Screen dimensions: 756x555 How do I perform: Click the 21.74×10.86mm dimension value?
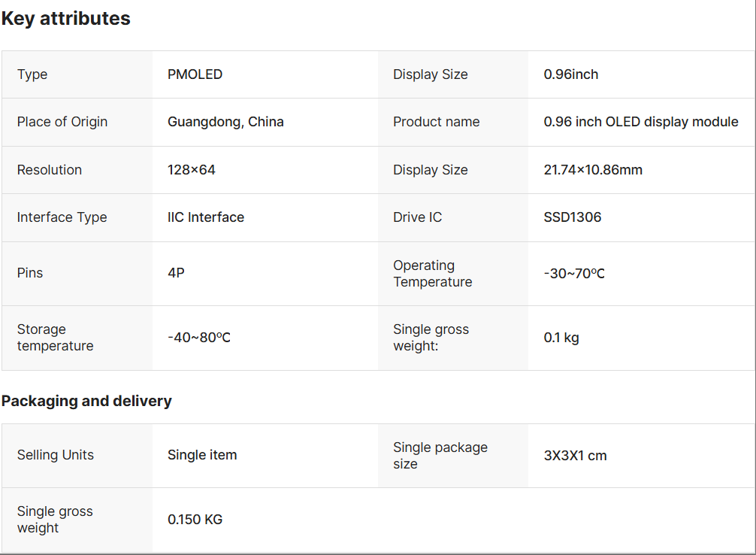593,170
